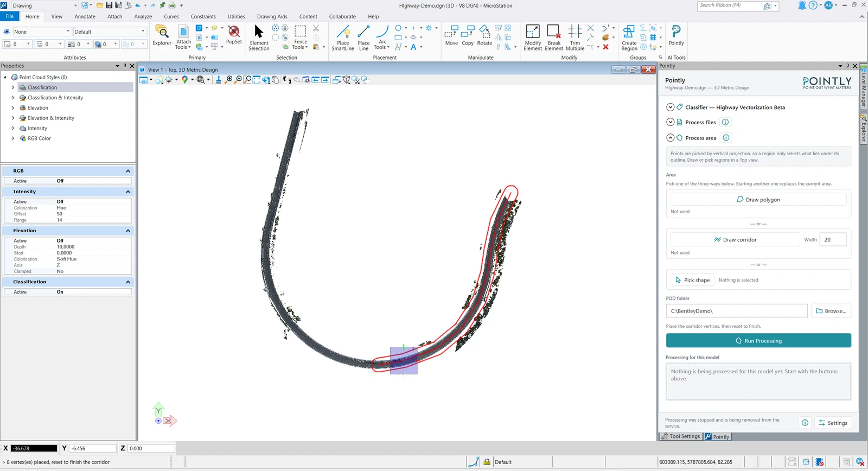Click the Process files info icon
868x471 pixels.
point(725,122)
